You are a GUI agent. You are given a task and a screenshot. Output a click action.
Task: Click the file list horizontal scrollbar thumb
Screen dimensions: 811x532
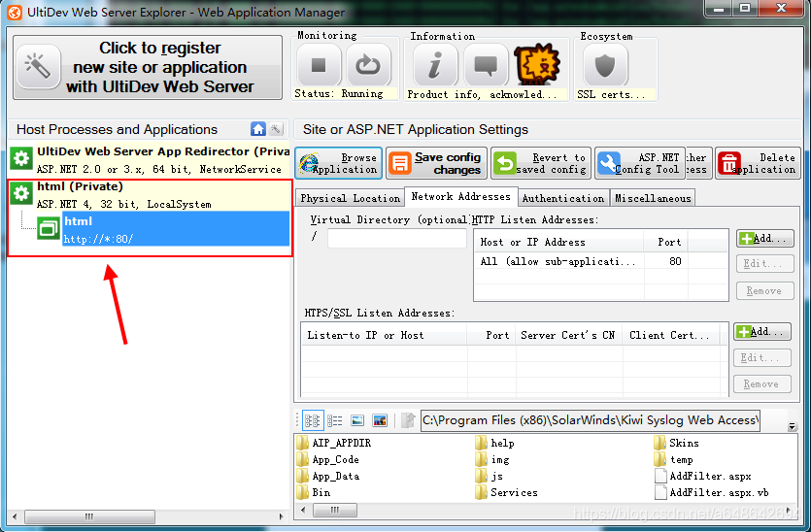(335, 511)
